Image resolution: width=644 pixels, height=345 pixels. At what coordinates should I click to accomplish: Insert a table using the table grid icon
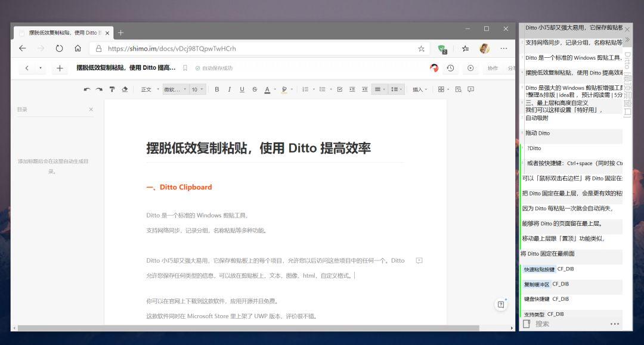(442, 88)
